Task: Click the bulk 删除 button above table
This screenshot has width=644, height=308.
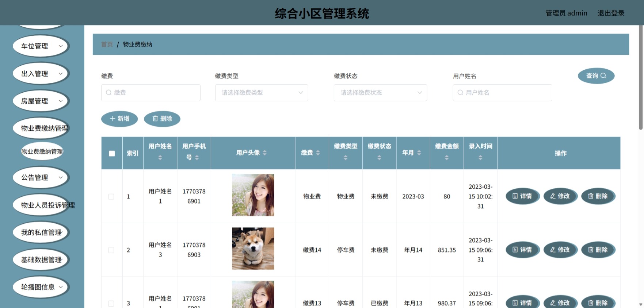Action: pyautogui.click(x=162, y=119)
